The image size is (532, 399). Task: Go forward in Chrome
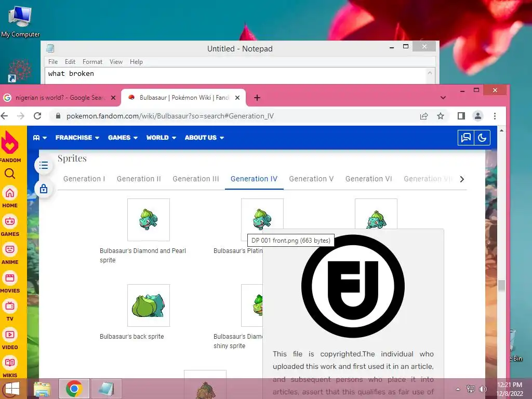coord(21,116)
